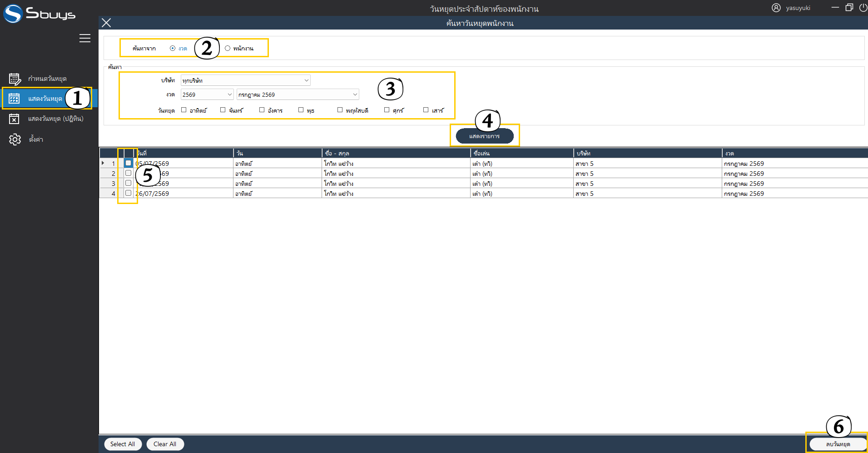This screenshot has width=868, height=453.
Task: Check the checkbox in table row 3
Action: tap(129, 183)
